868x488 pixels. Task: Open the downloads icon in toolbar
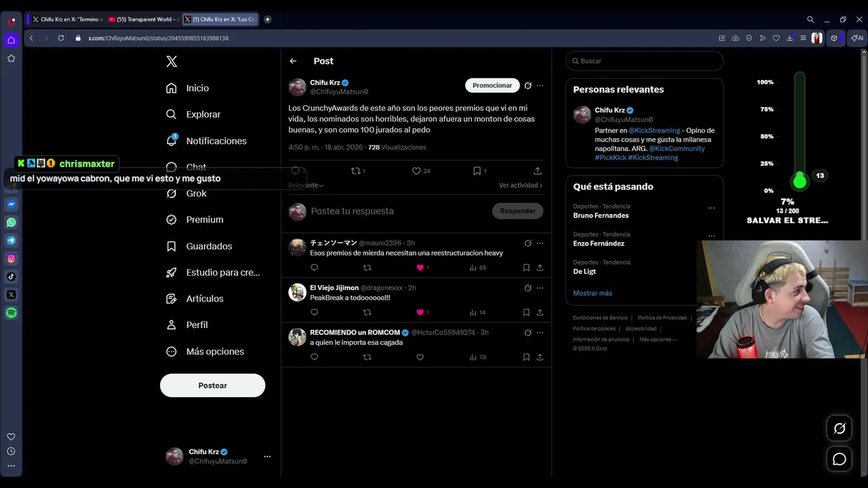tap(789, 38)
